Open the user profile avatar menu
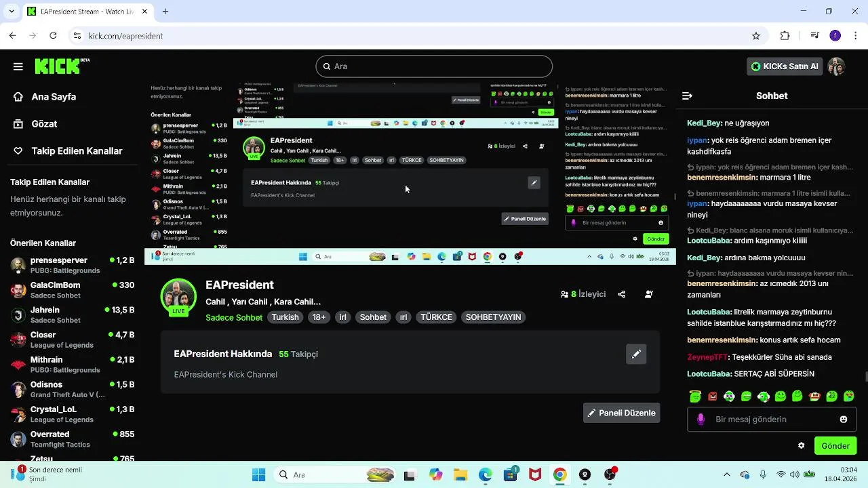This screenshot has width=868, height=488. point(836,66)
